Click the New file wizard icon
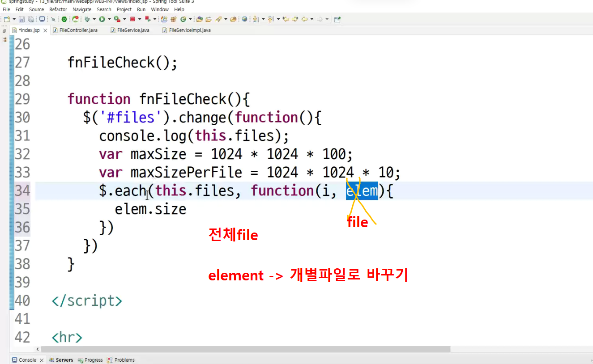The height and width of the screenshot is (364, 593). click(x=7, y=19)
